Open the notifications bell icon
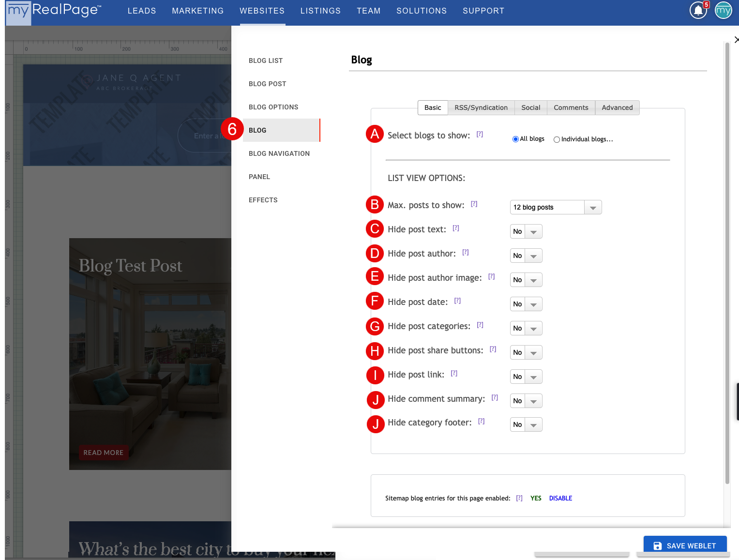 coord(698,11)
